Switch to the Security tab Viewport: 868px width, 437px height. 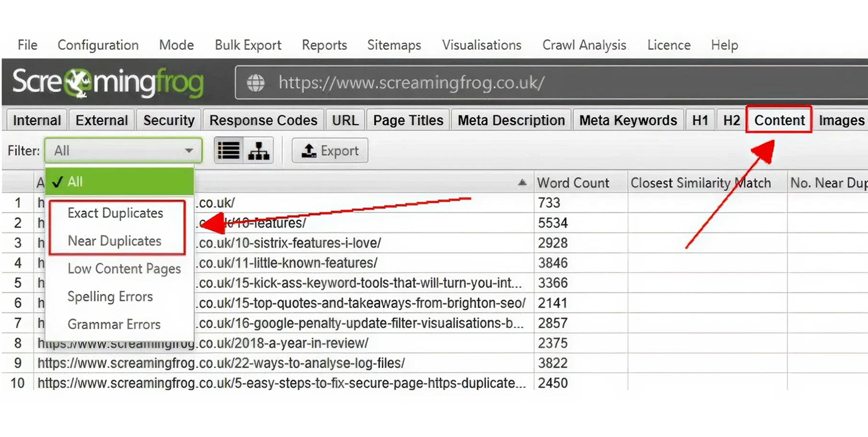[169, 120]
